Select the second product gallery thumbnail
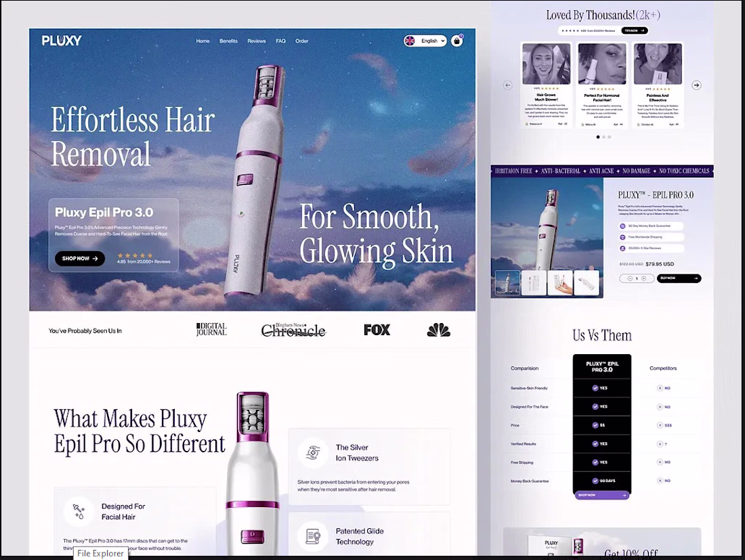 534,282
